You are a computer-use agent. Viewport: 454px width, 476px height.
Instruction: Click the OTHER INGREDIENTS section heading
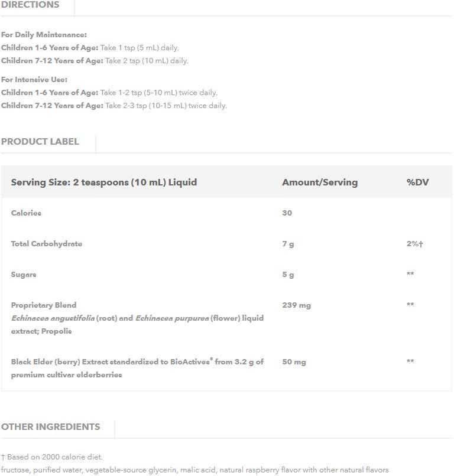[x=50, y=427]
